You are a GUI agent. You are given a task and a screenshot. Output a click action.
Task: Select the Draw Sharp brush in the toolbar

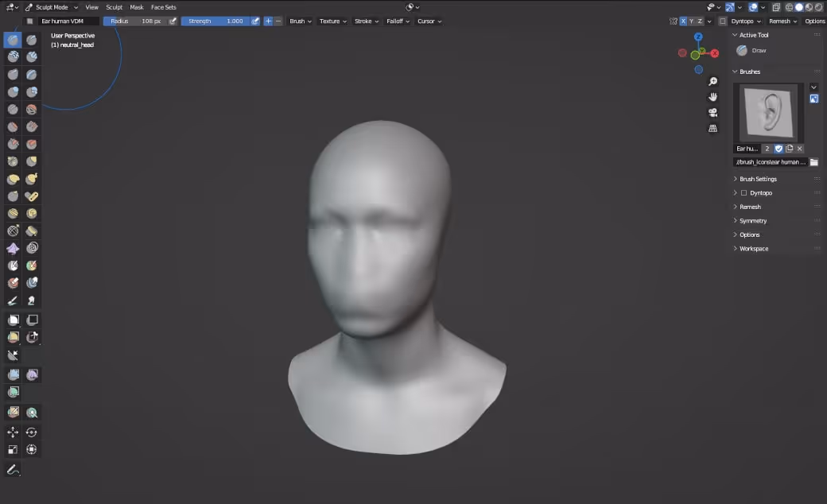[32, 38]
